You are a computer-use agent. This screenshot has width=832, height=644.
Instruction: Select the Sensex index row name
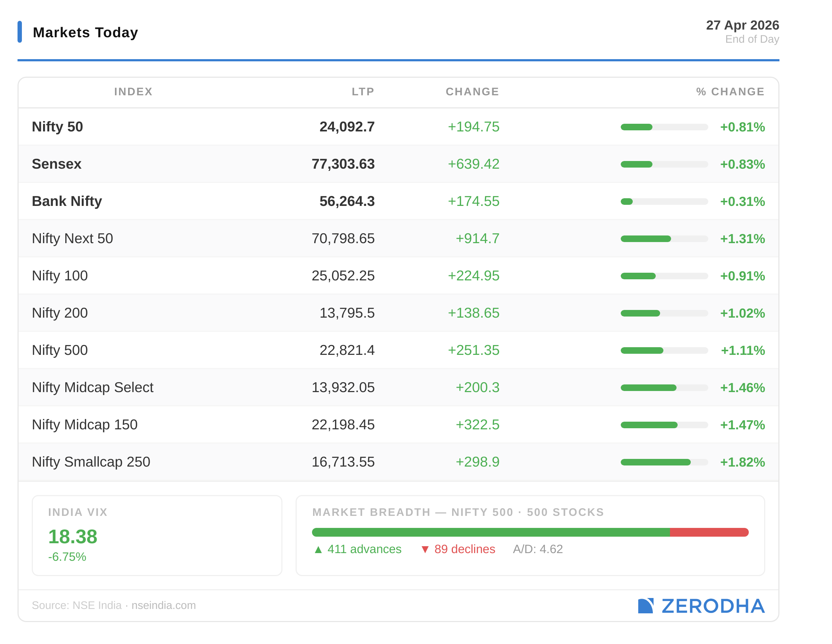click(57, 164)
